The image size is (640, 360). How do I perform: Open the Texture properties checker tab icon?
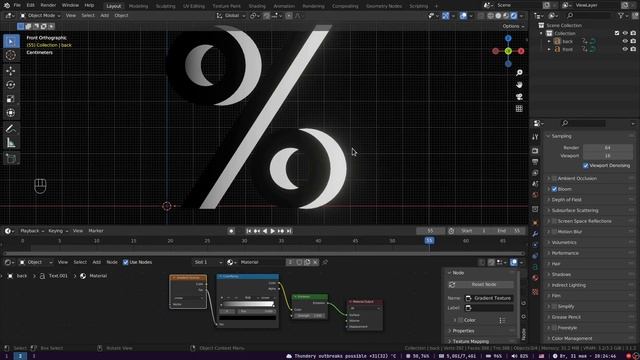(535, 292)
